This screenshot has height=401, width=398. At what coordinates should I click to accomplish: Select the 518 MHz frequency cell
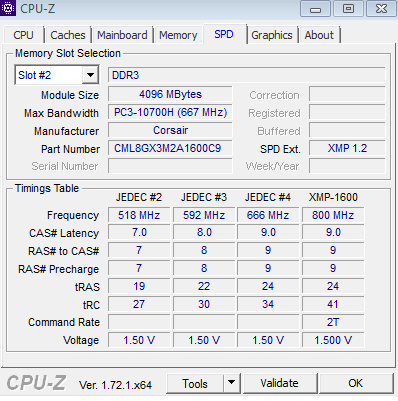click(139, 215)
